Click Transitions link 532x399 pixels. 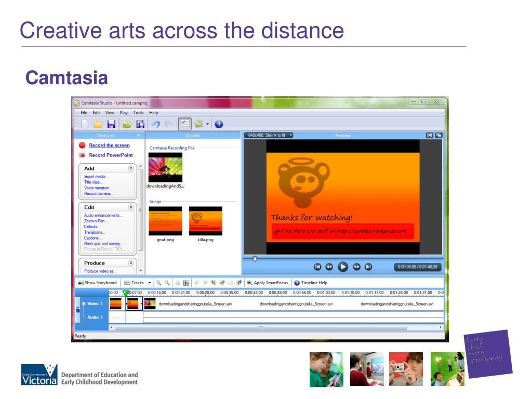pos(95,232)
